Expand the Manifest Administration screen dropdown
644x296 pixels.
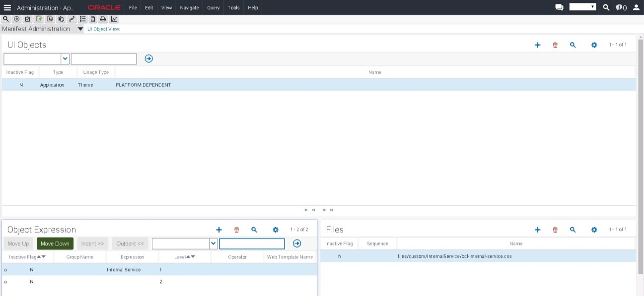click(80, 29)
